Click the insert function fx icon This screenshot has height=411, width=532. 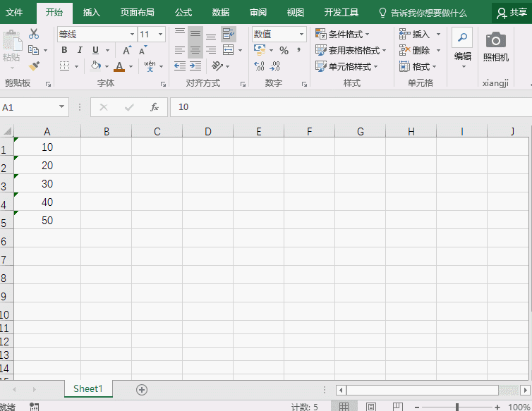[154, 107]
